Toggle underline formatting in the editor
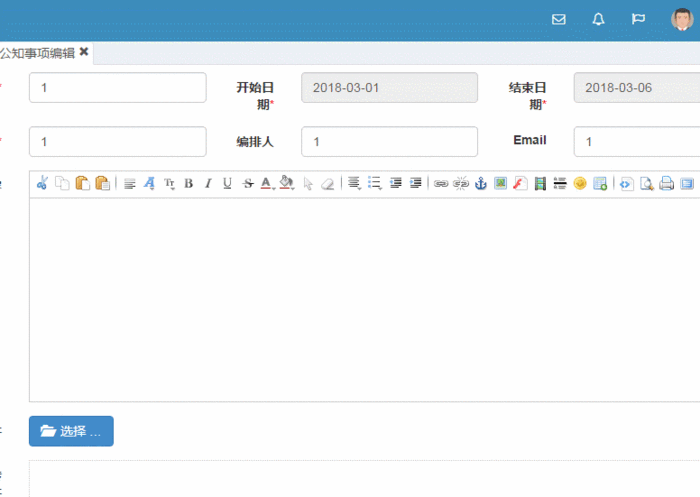Image resolution: width=700 pixels, height=497 pixels. (x=227, y=184)
